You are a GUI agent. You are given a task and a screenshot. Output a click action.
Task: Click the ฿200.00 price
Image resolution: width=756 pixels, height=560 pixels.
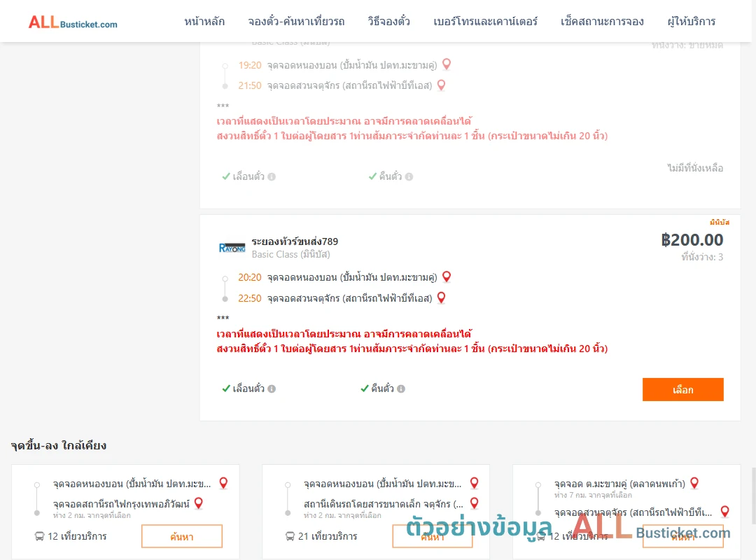click(692, 239)
